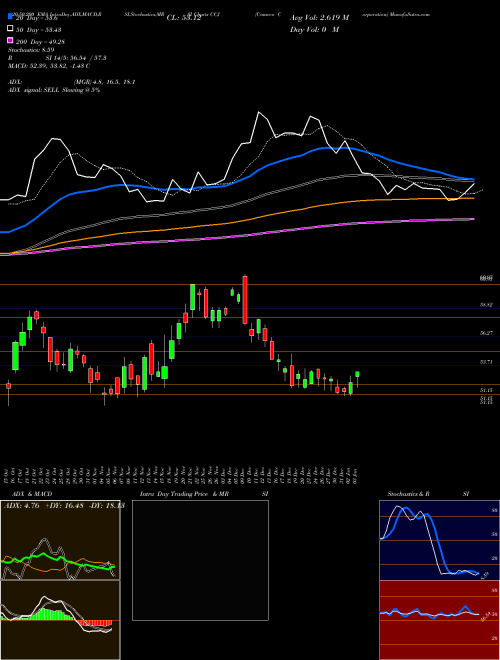Click the 'Day Vol: 0 M' label
This screenshot has width=500, height=660.
[x=314, y=30]
